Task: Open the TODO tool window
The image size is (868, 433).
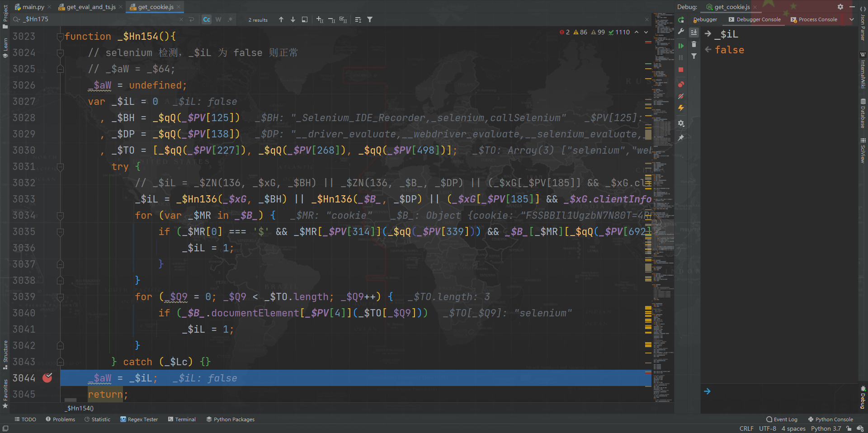Action: [25, 419]
